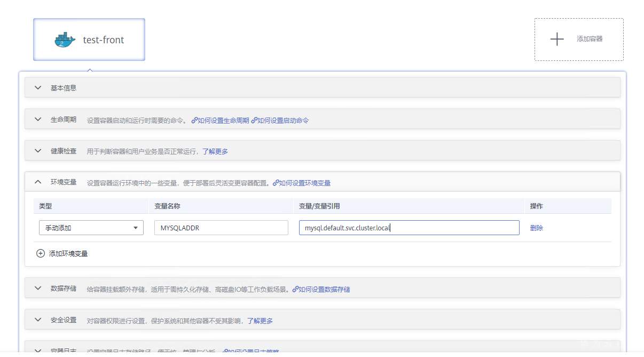Click the circled plus icon for 添加环境变量

pyautogui.click(x=40, y=253)
